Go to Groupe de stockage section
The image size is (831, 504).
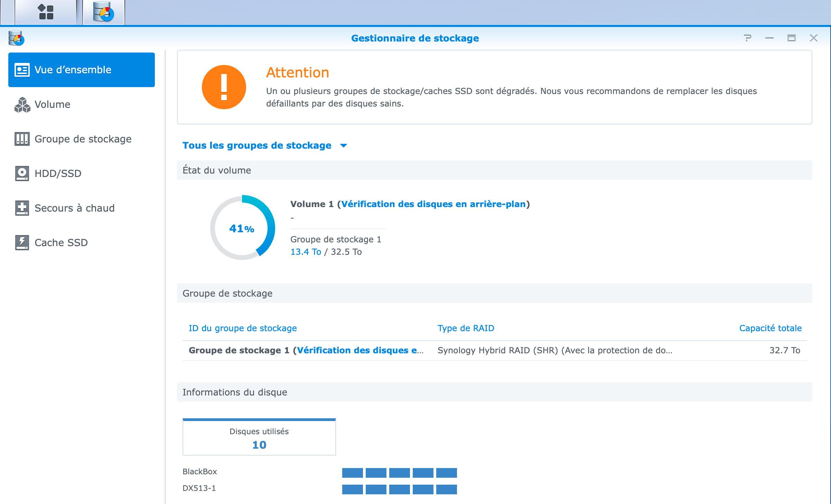(x=82, y=139)
